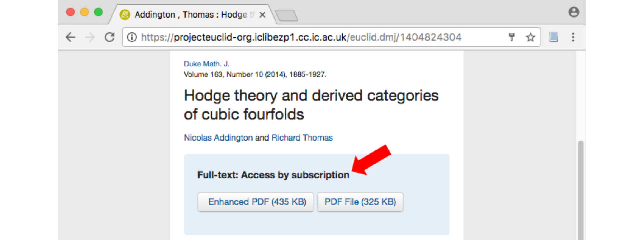Click the browser back arrow
The image size is (644, 240).
click(x=71, y=37)
